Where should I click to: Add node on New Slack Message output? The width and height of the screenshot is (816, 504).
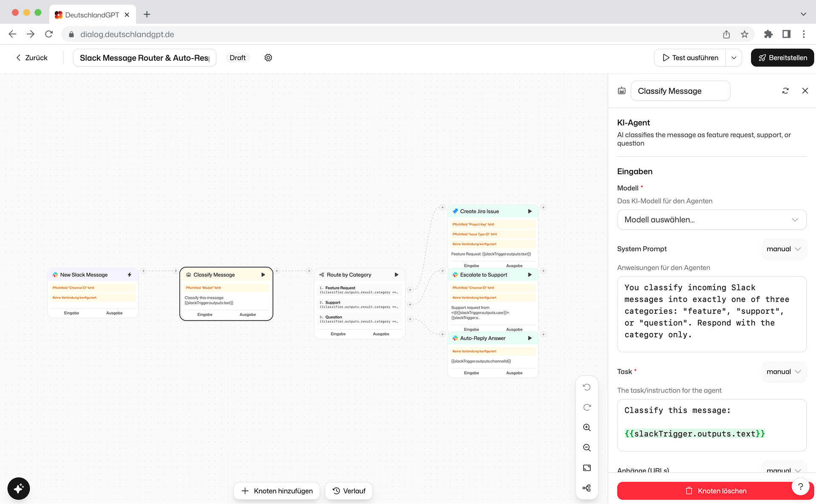click(144, 271)
